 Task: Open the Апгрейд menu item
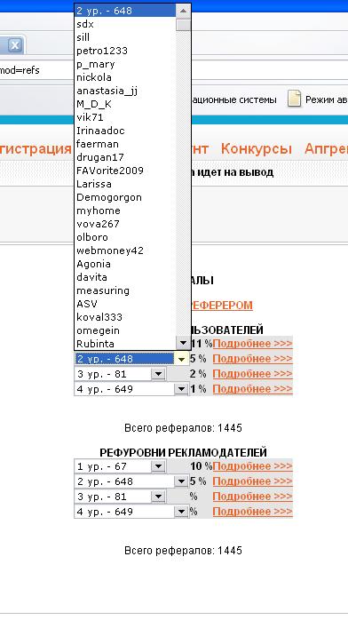click(327, 148)
